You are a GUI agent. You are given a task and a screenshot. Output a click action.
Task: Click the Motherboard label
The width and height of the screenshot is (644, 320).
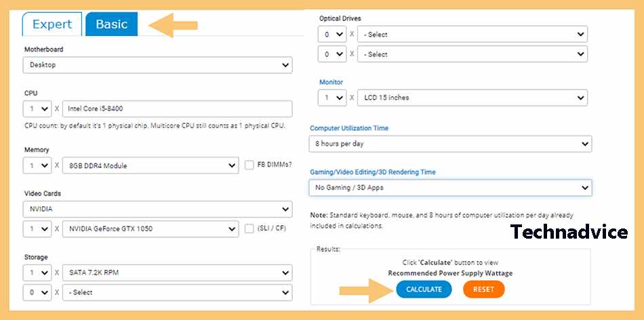point(43,49)
